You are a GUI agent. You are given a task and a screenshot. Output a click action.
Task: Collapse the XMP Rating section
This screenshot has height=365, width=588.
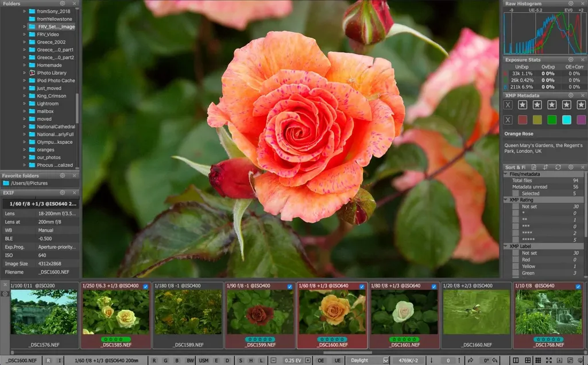[506, 200]
